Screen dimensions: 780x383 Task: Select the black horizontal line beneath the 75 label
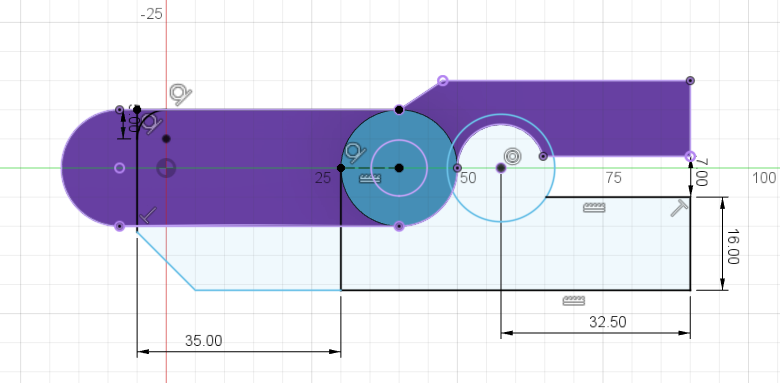pyautogui.click(x=618, y=197)
